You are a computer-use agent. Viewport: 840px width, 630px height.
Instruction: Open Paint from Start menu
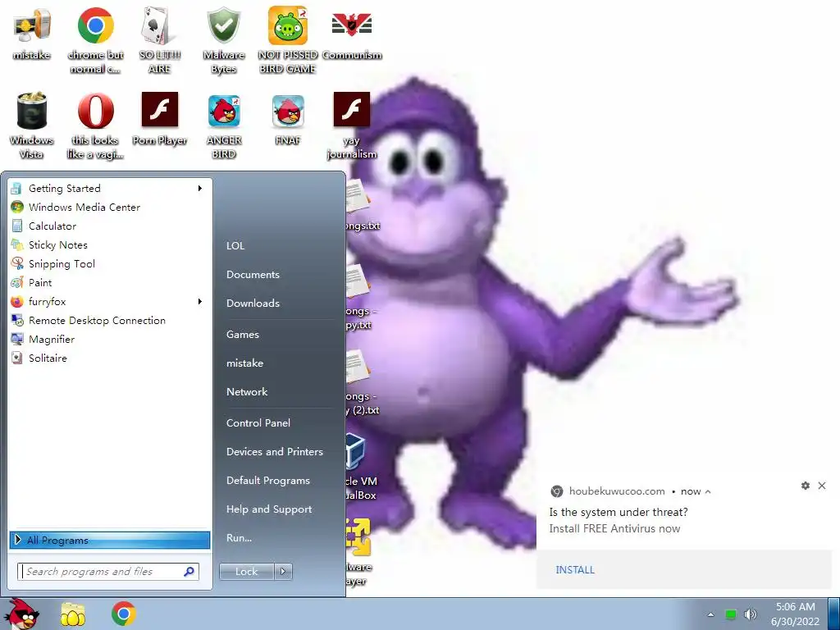[111, 282]
